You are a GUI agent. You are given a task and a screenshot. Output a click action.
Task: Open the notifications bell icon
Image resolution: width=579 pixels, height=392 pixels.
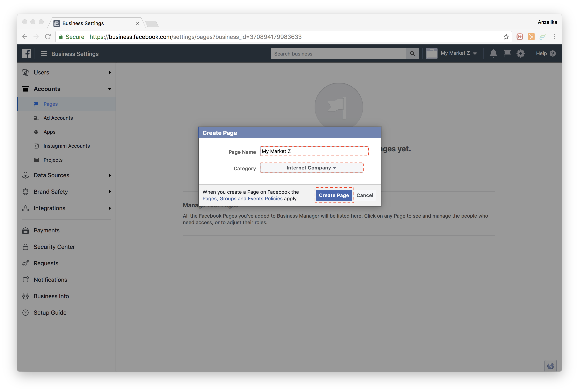(x=493, y=54)
